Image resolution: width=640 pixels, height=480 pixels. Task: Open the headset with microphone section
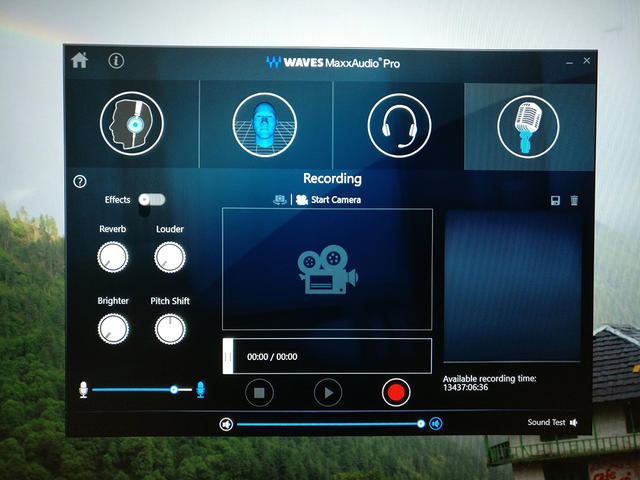pos(399,125)
